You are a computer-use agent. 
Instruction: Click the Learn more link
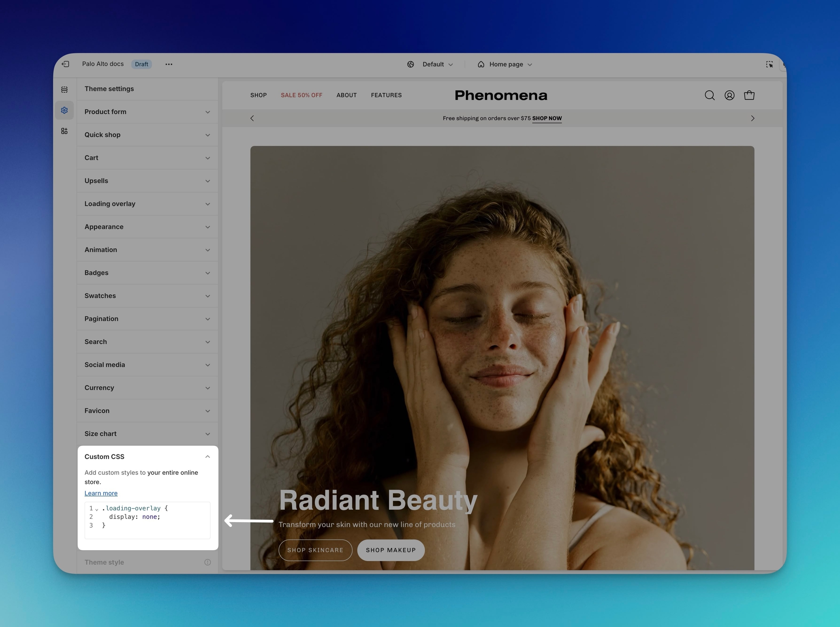coord(101,493)
